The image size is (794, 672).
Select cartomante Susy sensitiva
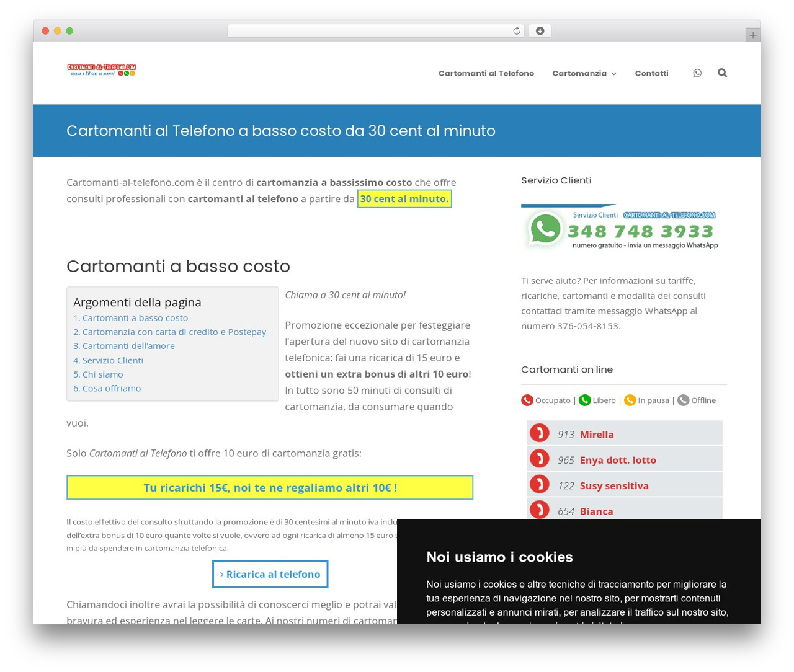tap(614, 486)
